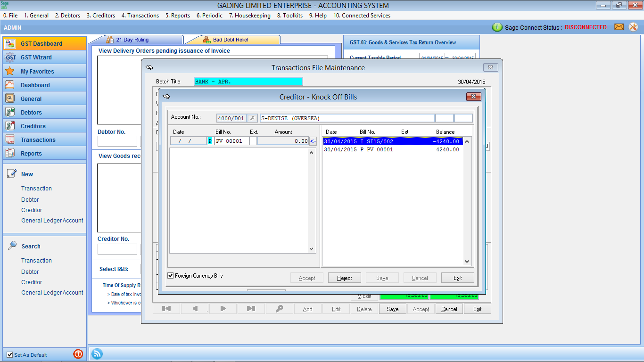Click Cancel in Transactions File Maintenance
The width and height of the screenshot is (644, 362).
[449, 309]
